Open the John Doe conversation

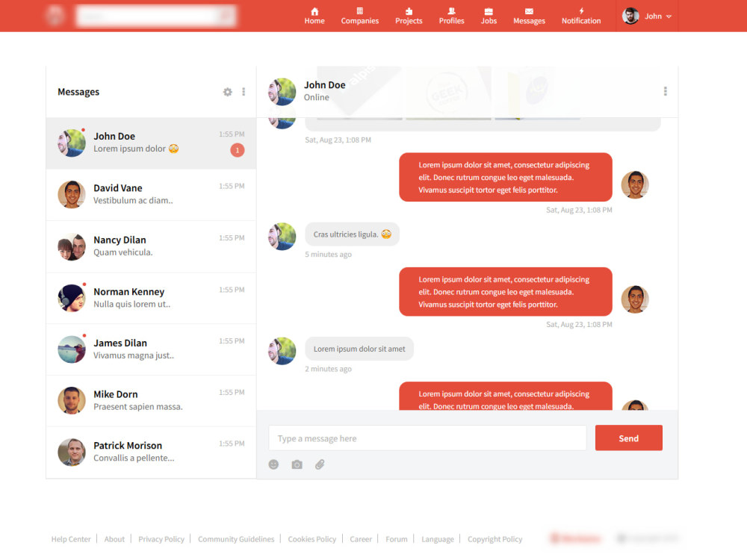pyautogui.click(x=151, y=143)
